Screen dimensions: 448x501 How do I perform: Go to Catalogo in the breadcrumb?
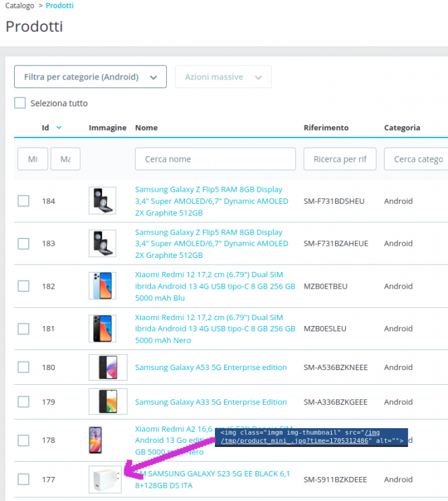tap(19, 5)
